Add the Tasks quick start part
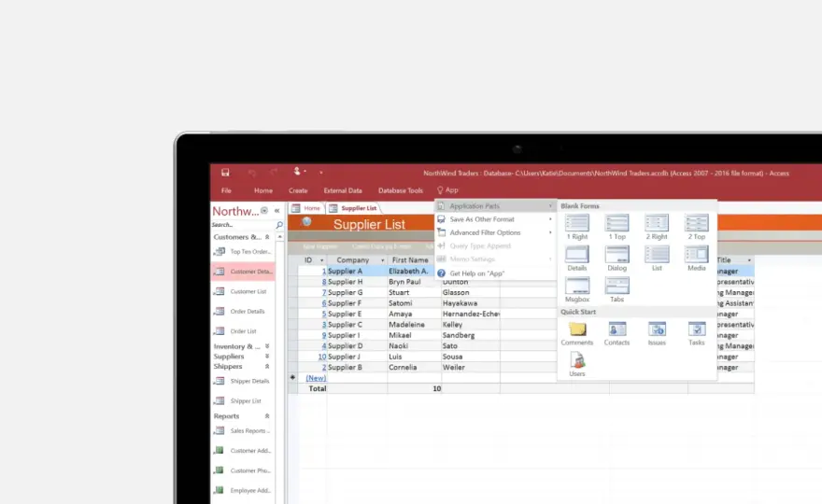 pyautogui.click(x=697, y=334)
